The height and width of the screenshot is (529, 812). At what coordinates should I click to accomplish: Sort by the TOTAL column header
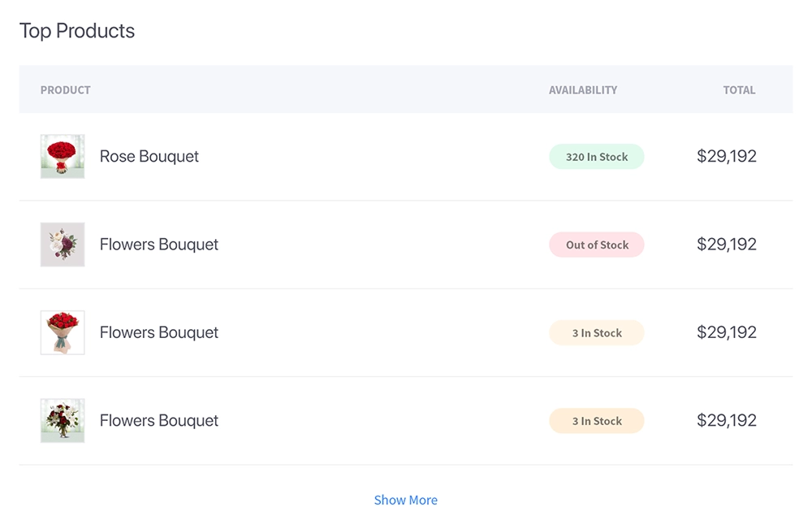[x=739, y=90]
